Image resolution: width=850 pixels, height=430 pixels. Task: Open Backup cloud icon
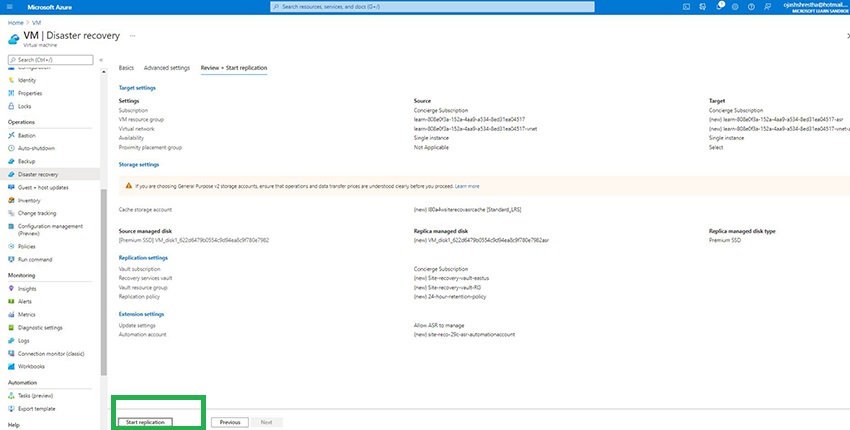pyautogui.click(x=12, y=162)
